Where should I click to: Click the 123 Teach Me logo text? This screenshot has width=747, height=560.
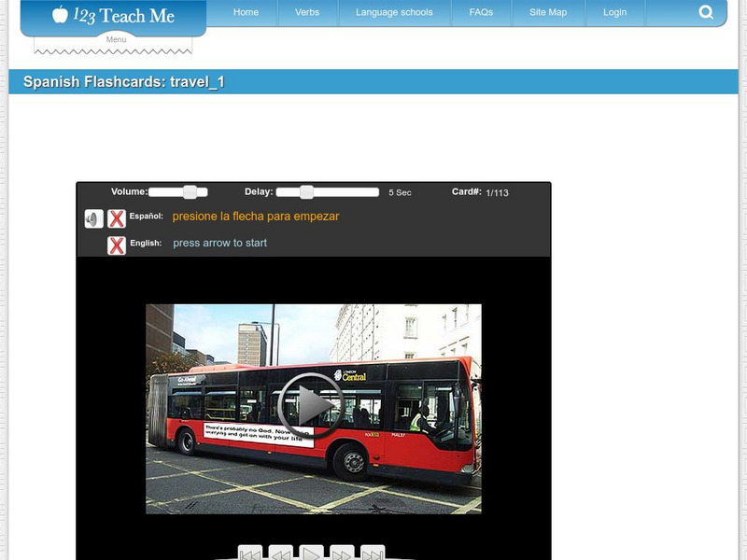pyautogui.click(x=124, y=15)
